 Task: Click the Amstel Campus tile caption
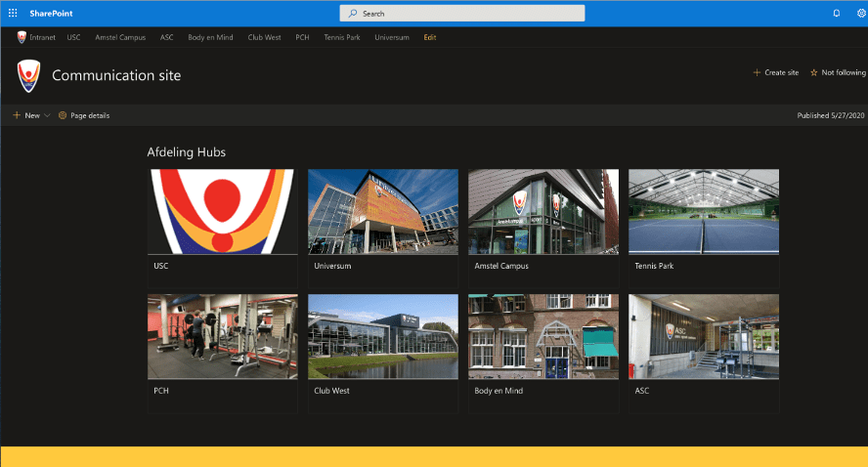click(x=501, y=266)
